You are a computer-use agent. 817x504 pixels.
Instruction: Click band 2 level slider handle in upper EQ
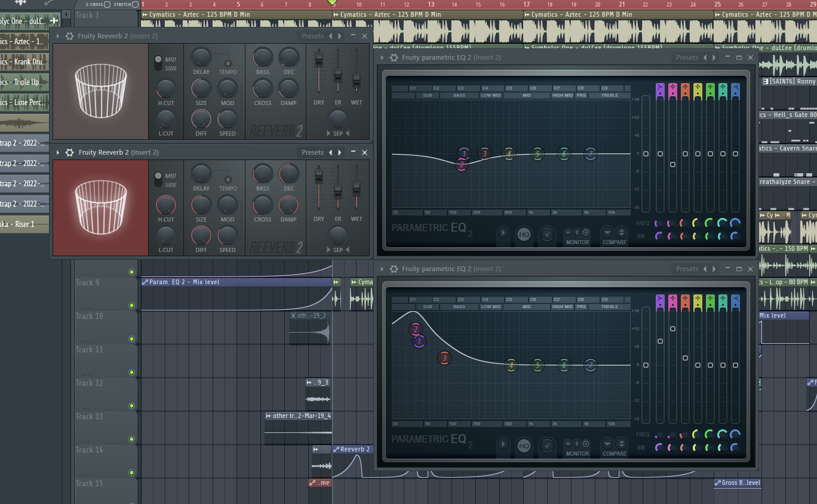[672, 164]
